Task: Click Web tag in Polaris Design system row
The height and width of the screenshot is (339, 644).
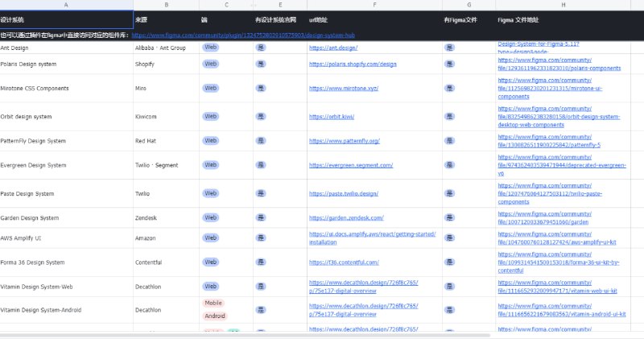Action: coord(210,64)
